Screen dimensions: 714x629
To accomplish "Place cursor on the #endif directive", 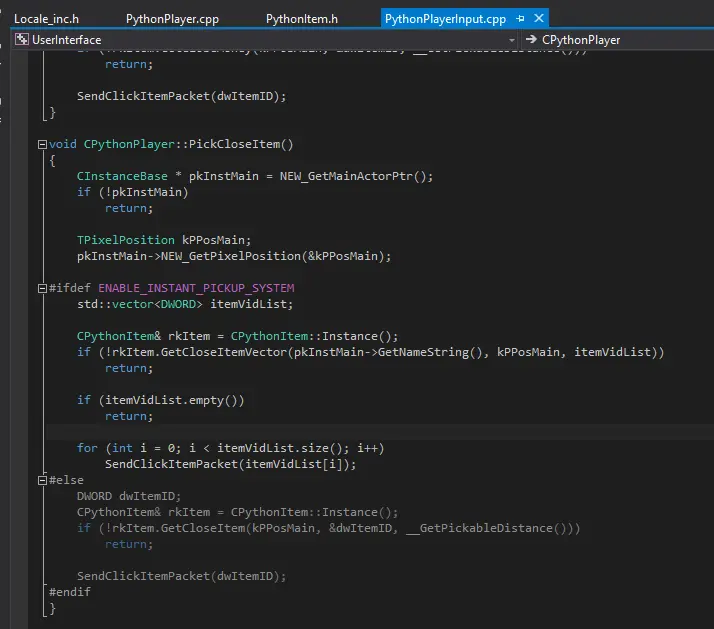I will coord(70,592).
